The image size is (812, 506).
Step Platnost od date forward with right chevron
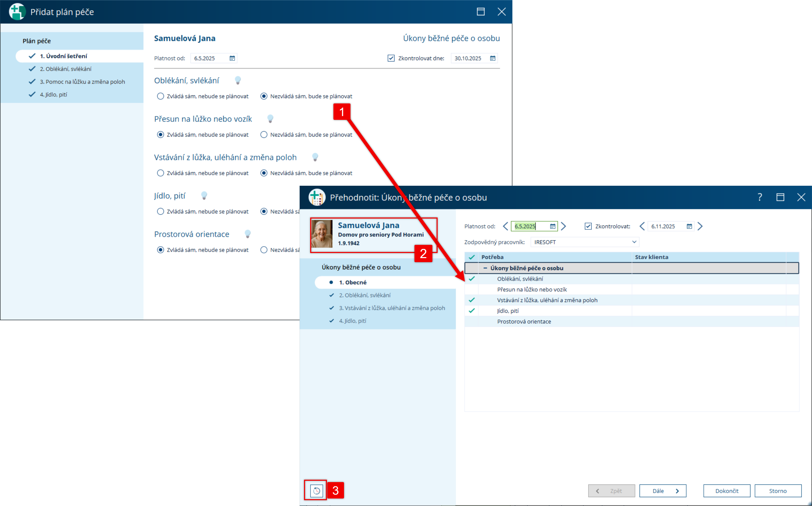pos(564,226)
